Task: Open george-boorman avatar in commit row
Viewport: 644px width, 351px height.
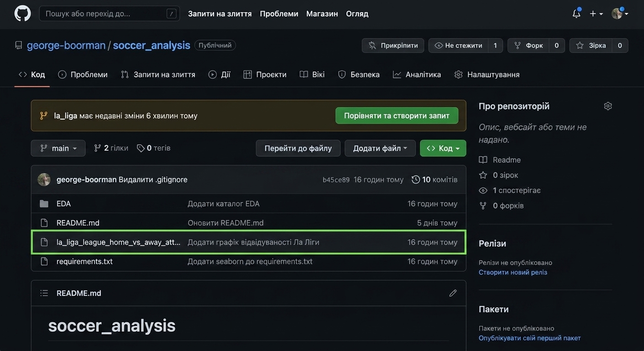Action: coord(44,180)
